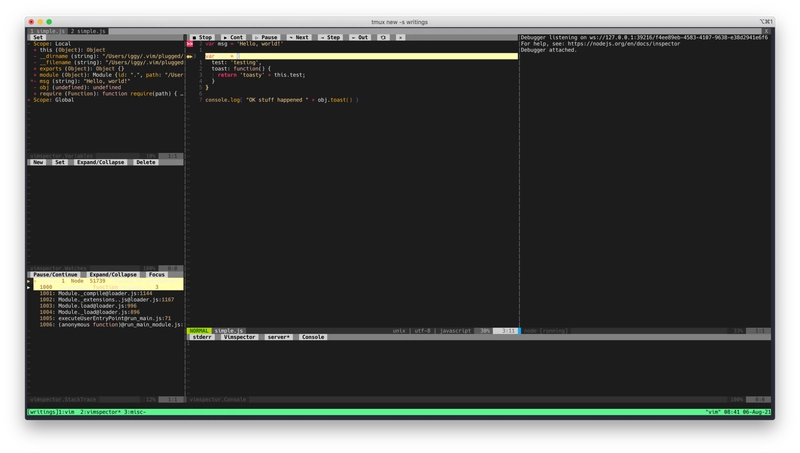Viewport: 800px width, 453px height.
Task: Click Pause/Continue in the stack trace toolbar
Action: [x=55, y=274]
